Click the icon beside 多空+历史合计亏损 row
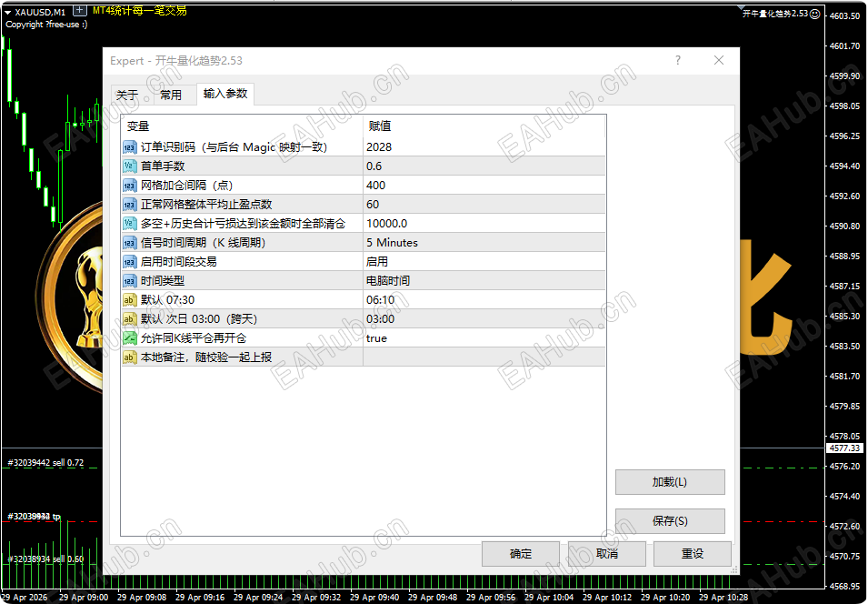Image resolution: width=868 pixels, height=604 pixels. point(130,224)
